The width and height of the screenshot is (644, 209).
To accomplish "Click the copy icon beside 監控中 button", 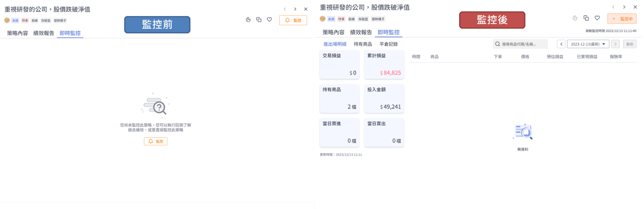I will [586, 18].
